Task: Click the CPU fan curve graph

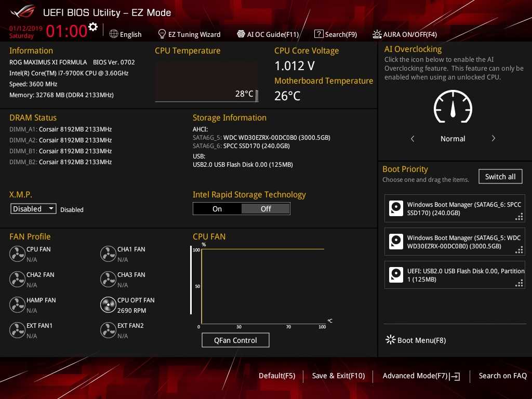Action: pyautogui.click(x=262, y=286)
